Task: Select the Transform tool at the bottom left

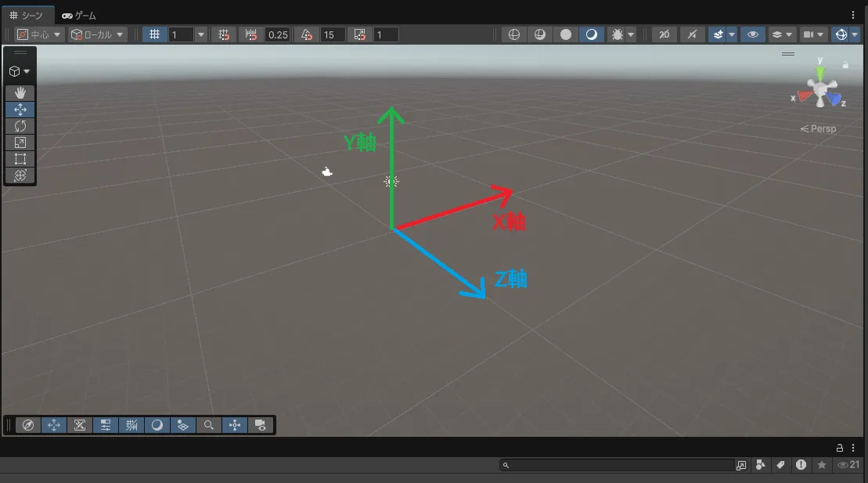Action: 20,175
